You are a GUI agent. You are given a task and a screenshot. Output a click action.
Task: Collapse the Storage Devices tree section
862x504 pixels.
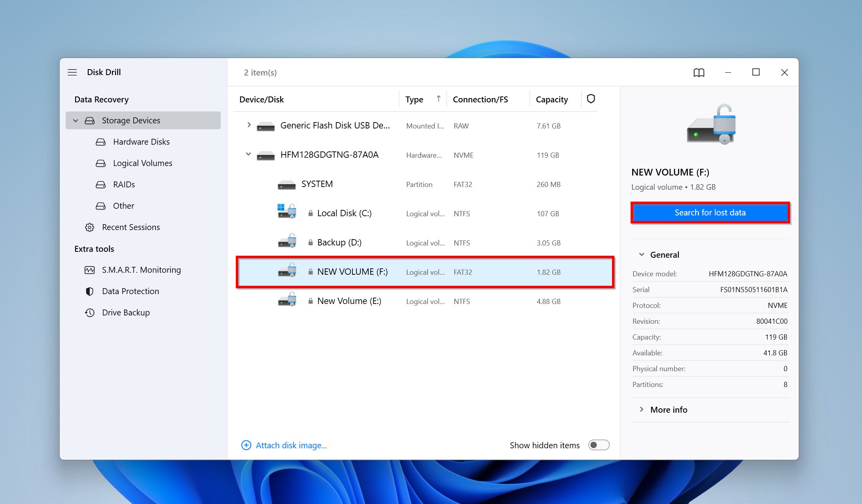76,121
